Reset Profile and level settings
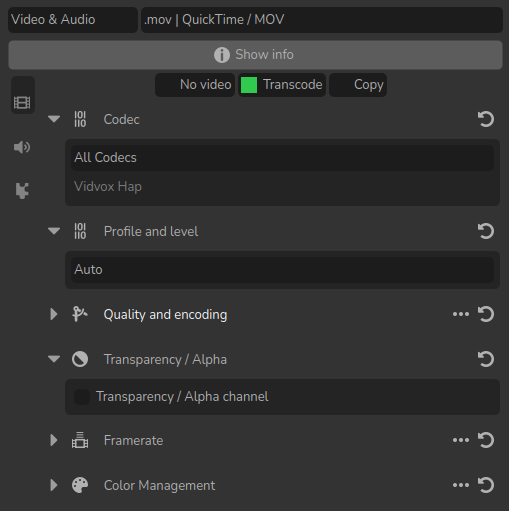 pyautogui.click(x=486, y=231)
